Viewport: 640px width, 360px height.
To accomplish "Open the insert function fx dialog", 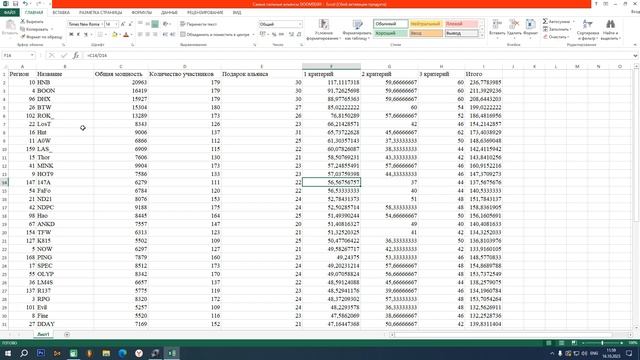I will (x=76, y=55).
